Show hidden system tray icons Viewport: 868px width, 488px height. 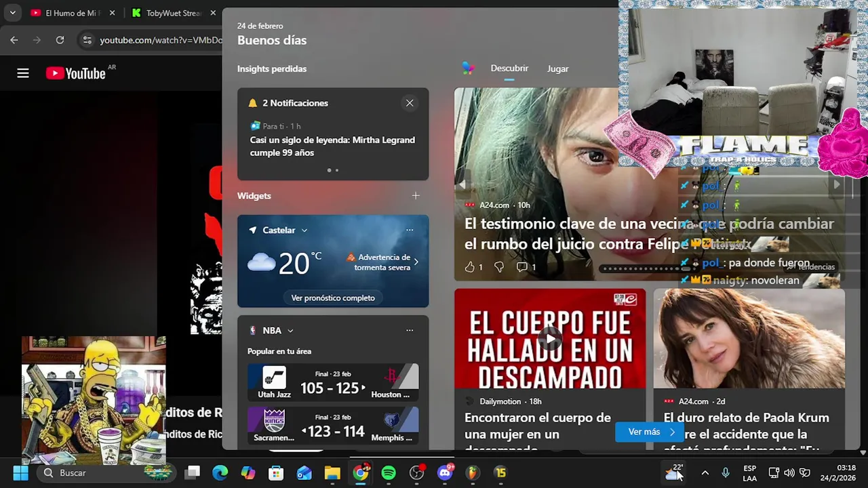tap(705, 472)
